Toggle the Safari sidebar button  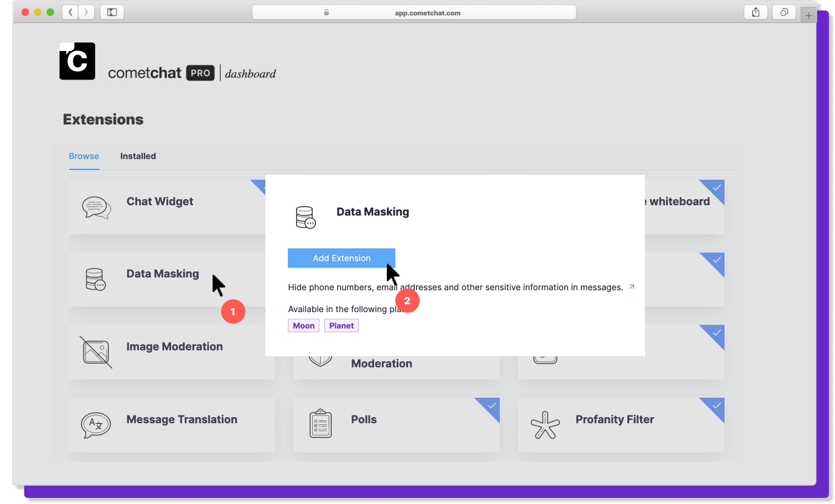[x=112, y=12]
